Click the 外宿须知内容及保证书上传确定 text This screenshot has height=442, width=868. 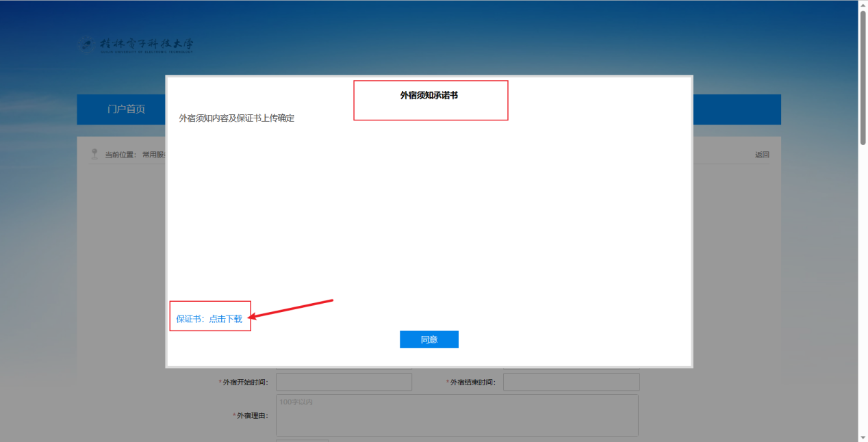coord(237,118)
